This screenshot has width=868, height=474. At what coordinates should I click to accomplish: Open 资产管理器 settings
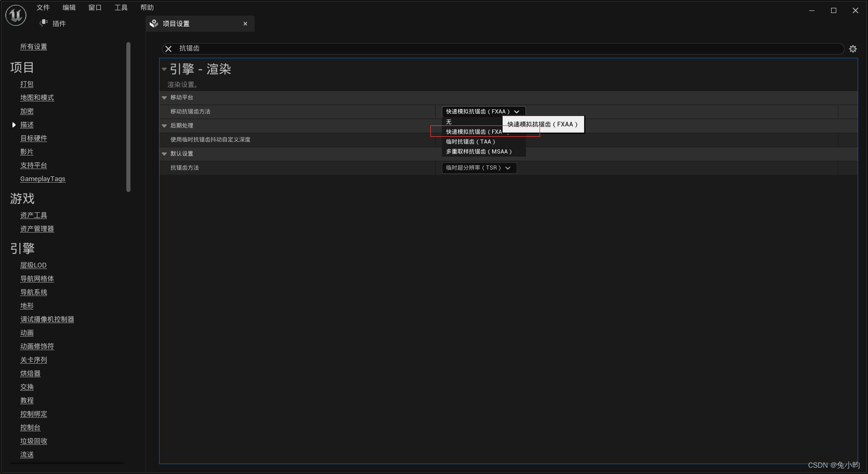click(x=37, y=229)
